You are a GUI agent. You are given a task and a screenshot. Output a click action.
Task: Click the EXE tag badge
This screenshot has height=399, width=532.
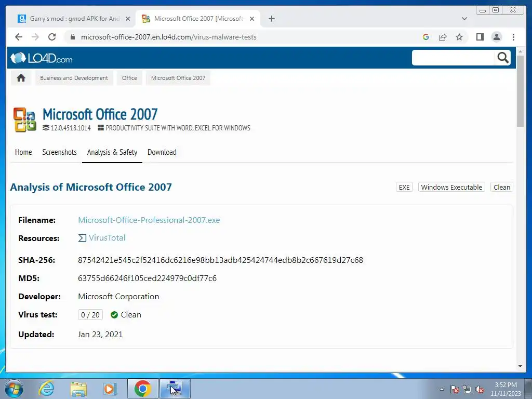404,187
